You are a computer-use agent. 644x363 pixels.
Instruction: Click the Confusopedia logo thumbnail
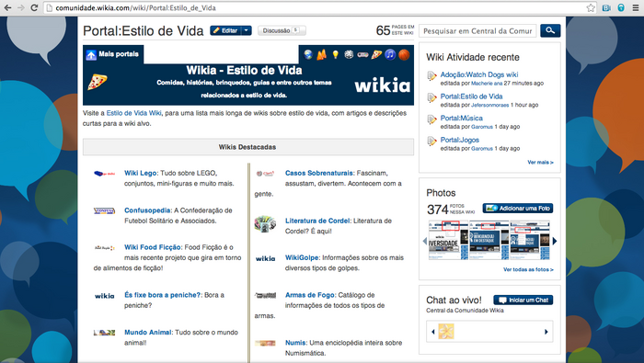104,210
